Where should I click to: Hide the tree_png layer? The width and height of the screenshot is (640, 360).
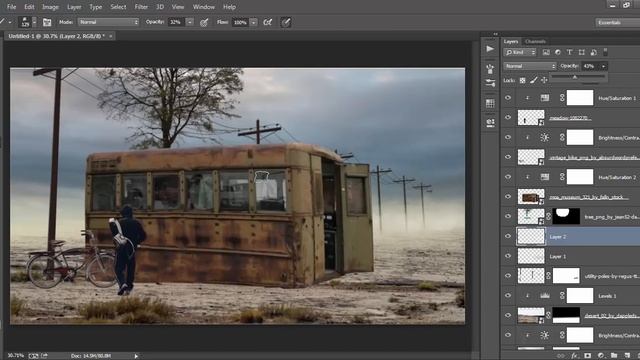click(508, 216)
